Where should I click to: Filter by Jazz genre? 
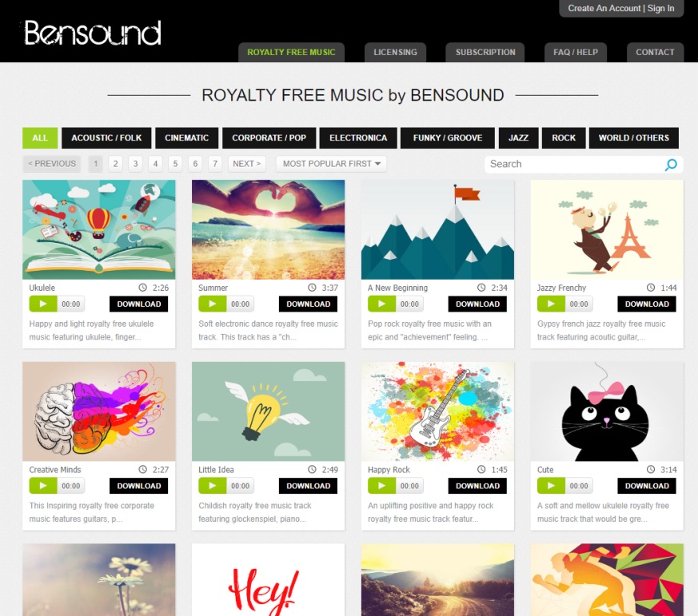click(x=518, y=138)
